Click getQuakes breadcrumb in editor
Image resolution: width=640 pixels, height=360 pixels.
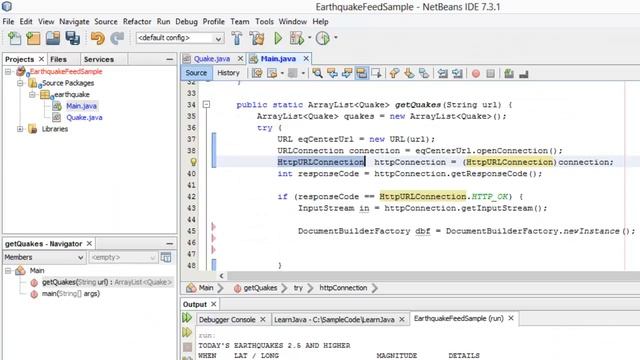click(x=260, y=288)
